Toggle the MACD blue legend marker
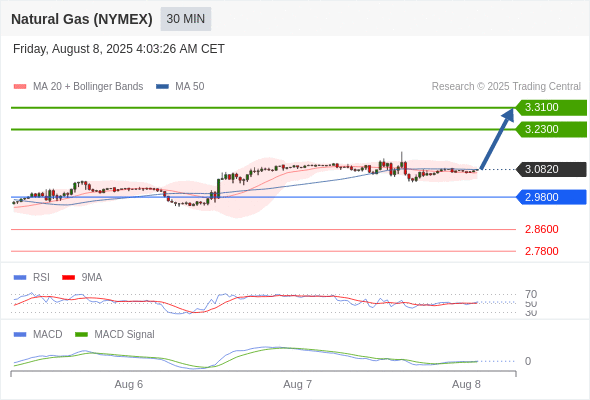This screenshot has height=400, width=590. (20, 335)
